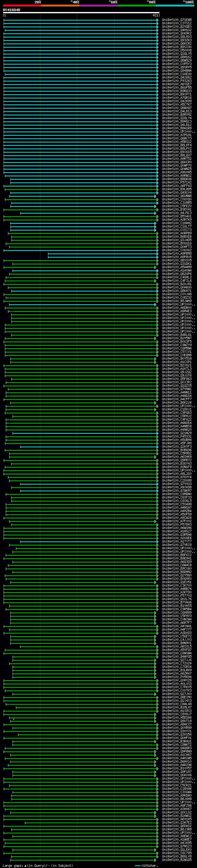Click the end position label 421
Viewport: 197px width, 868px height.
(155, 15)
